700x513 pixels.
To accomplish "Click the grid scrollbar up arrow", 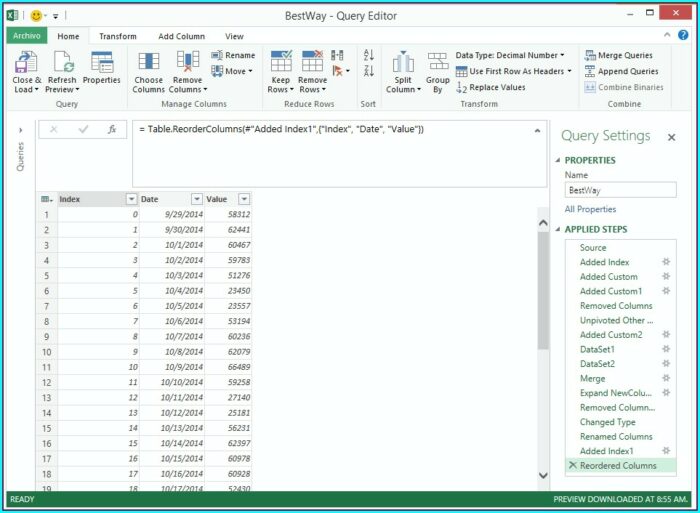I will (543, 222).
